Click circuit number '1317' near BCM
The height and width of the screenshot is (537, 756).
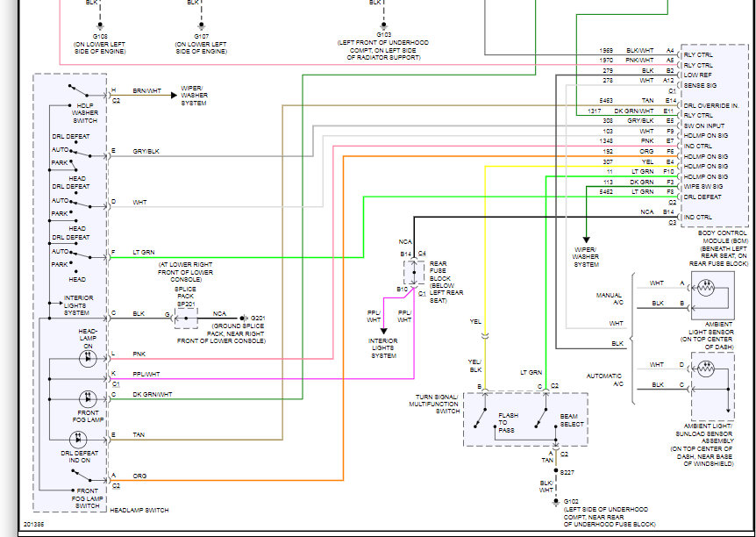(595, 111)
